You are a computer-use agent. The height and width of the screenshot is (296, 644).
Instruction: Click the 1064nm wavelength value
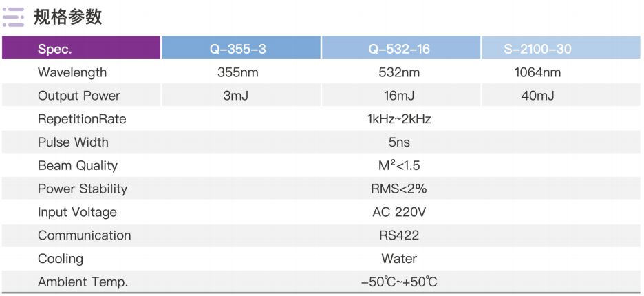tap(537, 72)
